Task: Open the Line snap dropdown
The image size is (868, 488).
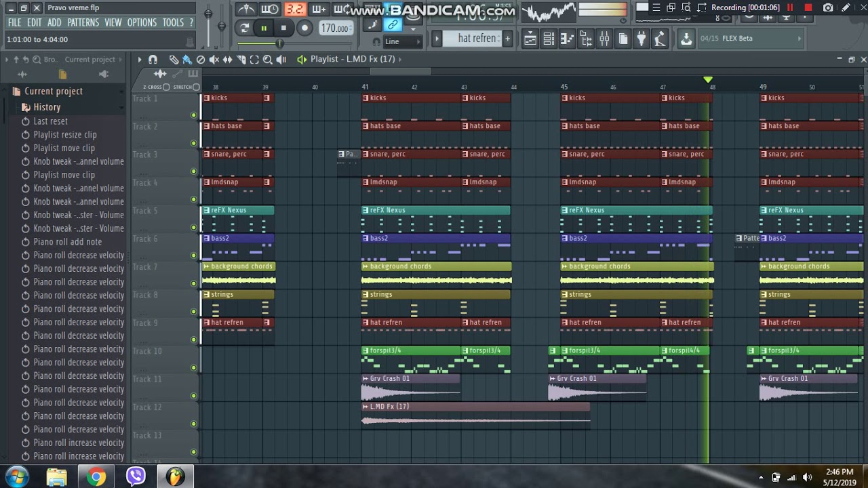Action: (x=401, y=41)
